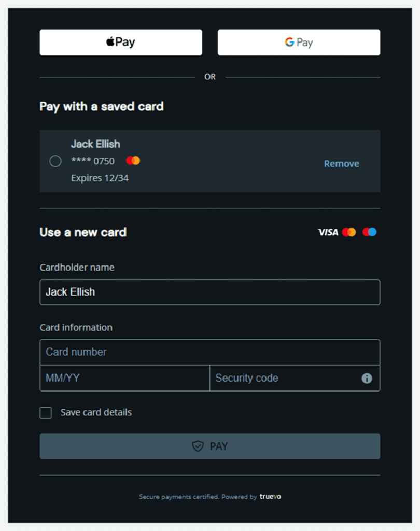Click the Mastercard logo beside **** 0750
Screen dimensions: 420x531
[x=133, y=161]
